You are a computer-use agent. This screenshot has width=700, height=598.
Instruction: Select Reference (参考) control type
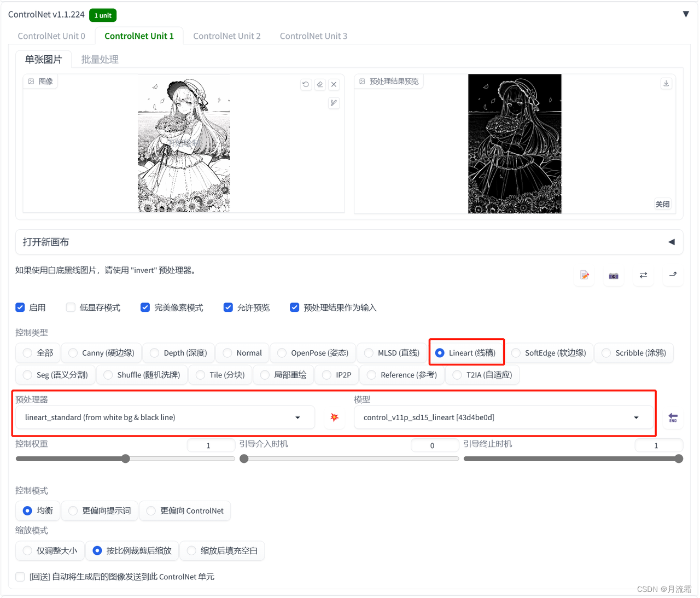point(402,375)
